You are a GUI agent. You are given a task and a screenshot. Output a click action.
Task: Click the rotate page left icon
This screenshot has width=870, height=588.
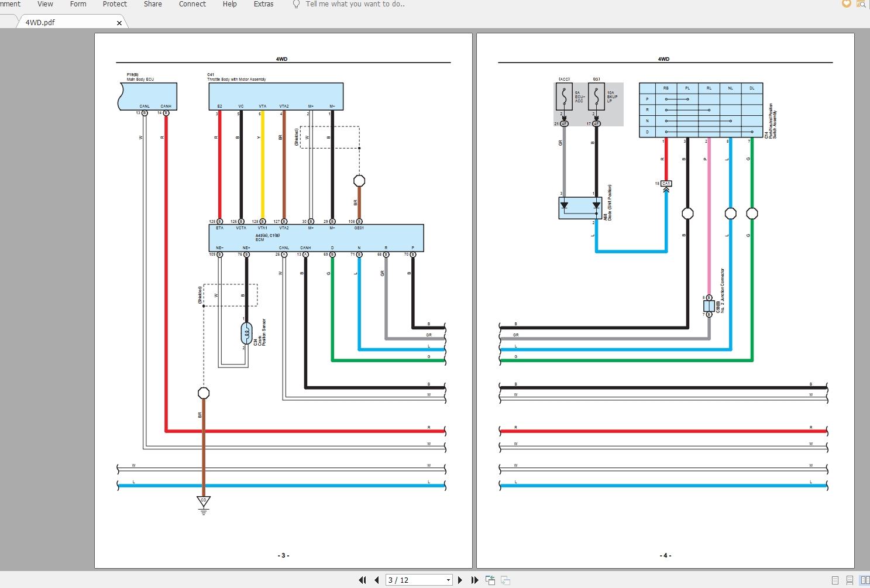490,580
